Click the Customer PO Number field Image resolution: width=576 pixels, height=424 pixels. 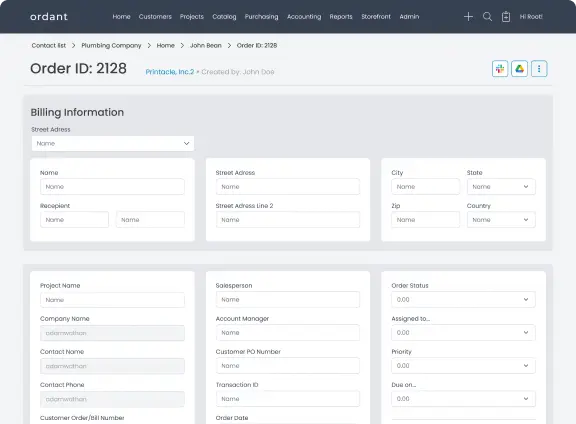point(288,366)
